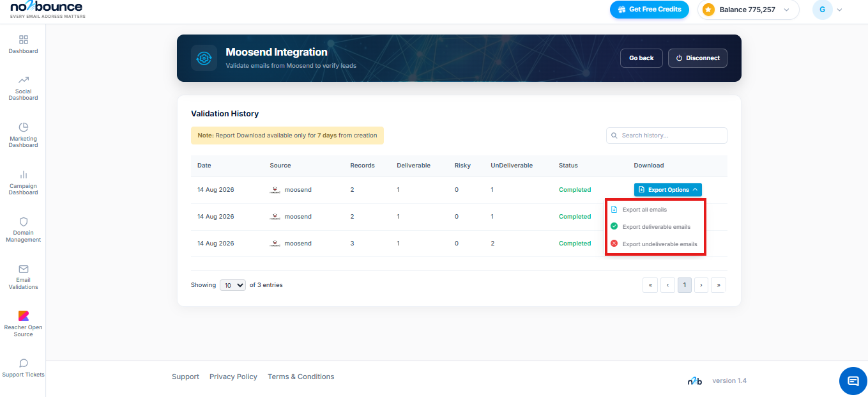Open the Terms & Conditions footer link
The width and height of the screenshot is (868, 397).
click(301, 377)
